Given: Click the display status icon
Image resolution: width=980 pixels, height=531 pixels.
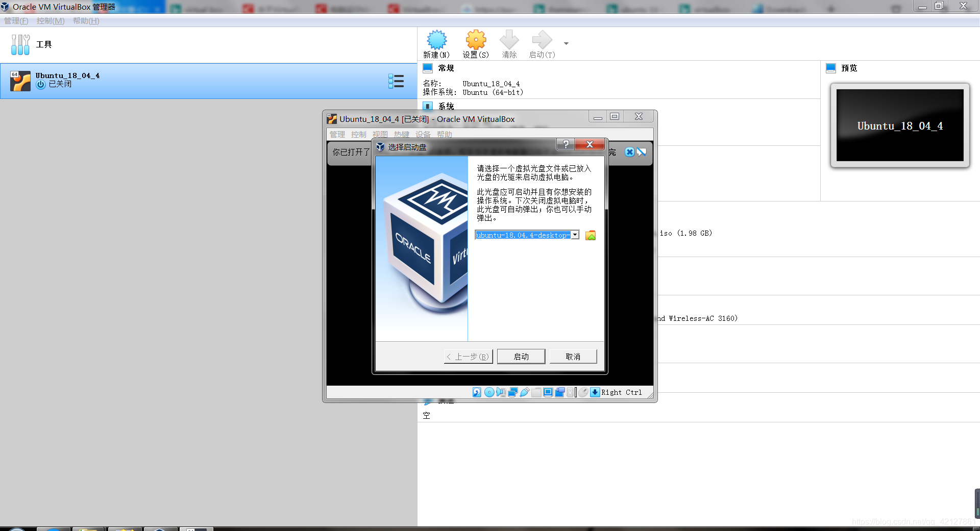Looking at the screenshot, I should [x=548, y=392].
